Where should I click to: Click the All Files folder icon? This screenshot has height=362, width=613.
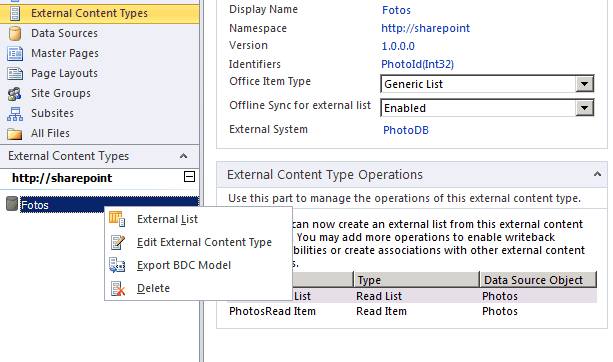click(x=15, y=134)
